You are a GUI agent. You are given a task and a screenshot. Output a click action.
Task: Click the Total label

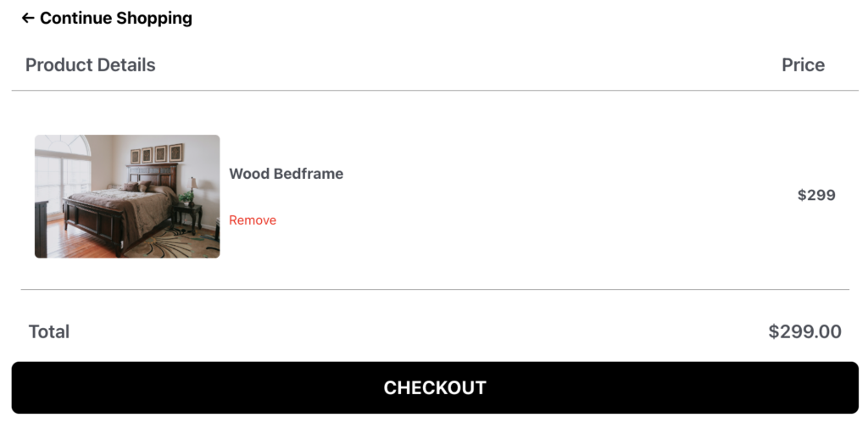point(49,331)
